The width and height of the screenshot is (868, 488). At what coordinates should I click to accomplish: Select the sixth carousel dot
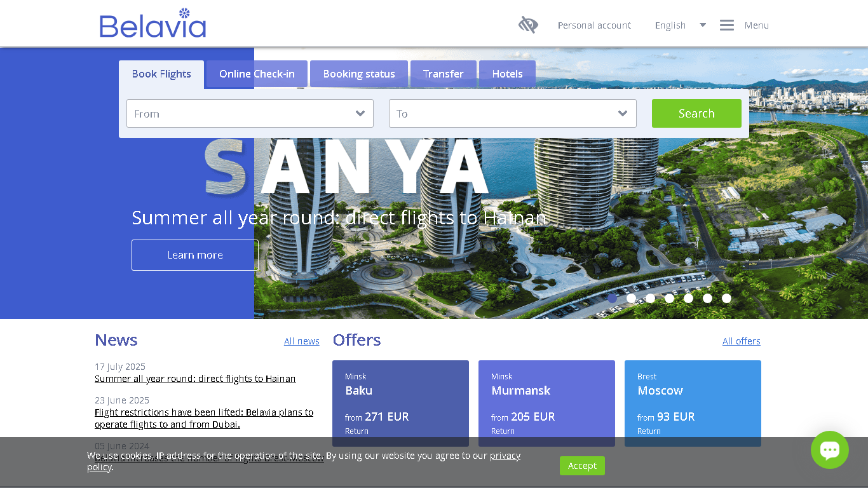(708, 298)
